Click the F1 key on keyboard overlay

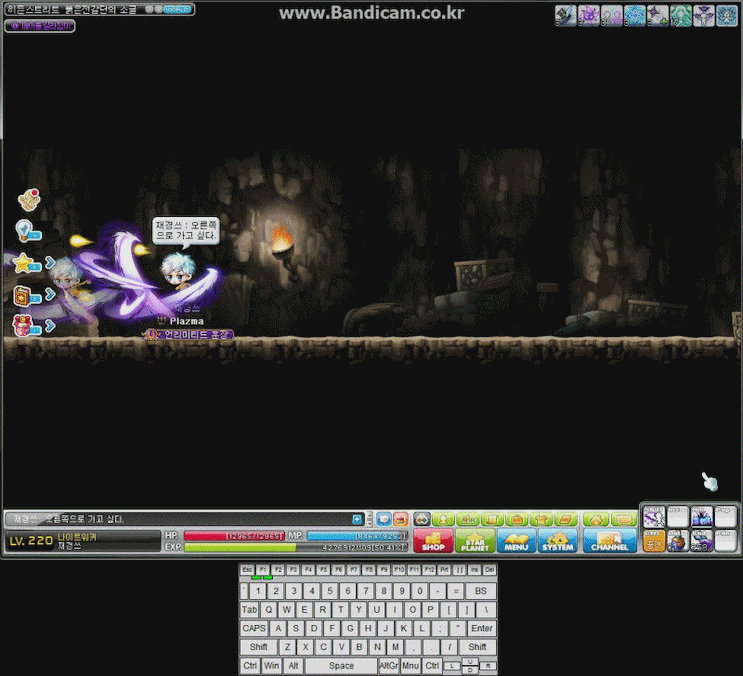pyautogui.click(x=263, y=570)
